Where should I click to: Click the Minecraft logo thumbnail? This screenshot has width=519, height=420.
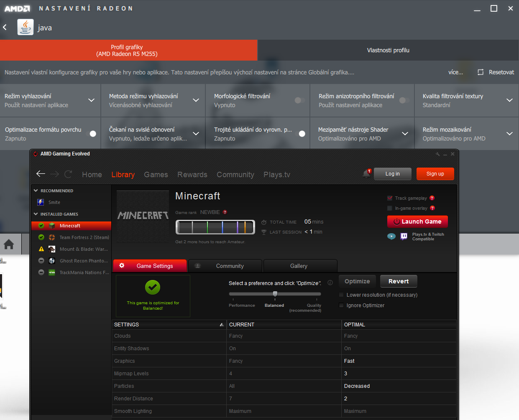(143, 216)
